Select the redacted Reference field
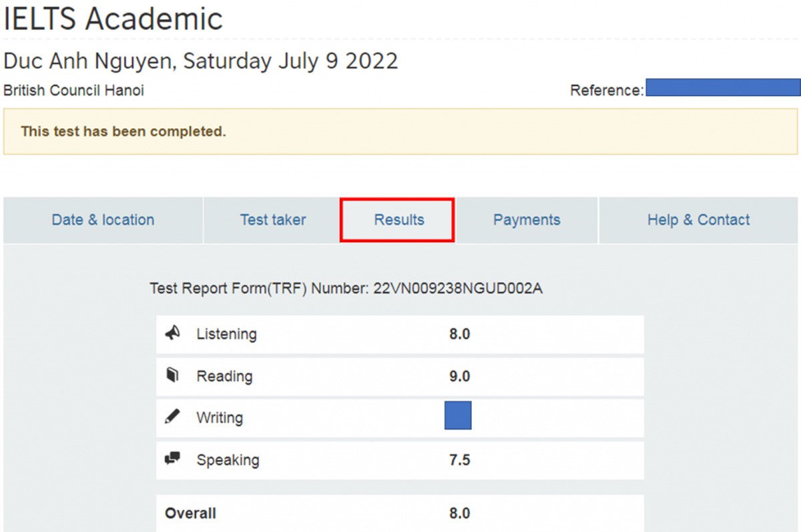The height and width of the screenshot is (532, 801). [x=723, y=87]
